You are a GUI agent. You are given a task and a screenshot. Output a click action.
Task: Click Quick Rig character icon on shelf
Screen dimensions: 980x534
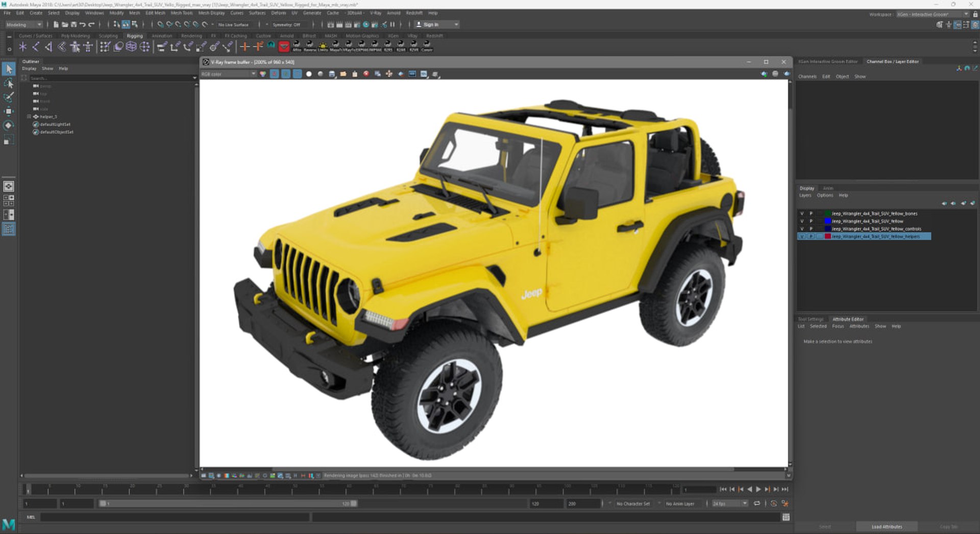(x=75, y=47)
